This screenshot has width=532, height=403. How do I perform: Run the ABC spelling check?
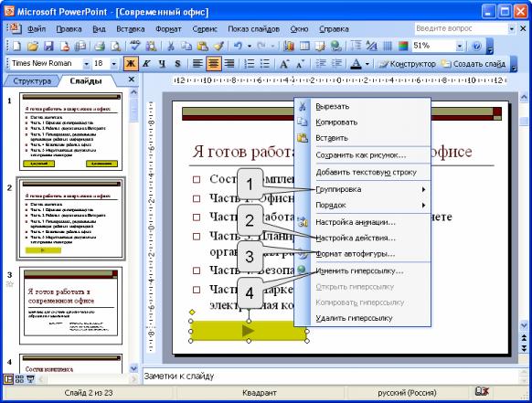(x=134, y=46)
